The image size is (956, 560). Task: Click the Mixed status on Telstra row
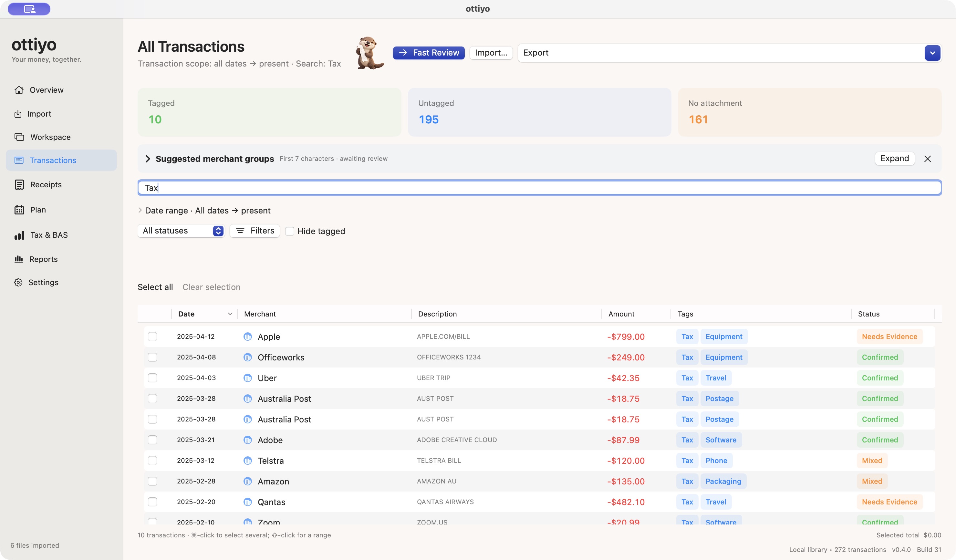point(872,461)
